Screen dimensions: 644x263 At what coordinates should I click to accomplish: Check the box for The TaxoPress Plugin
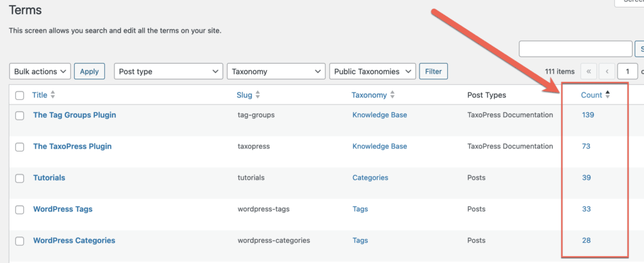(x=19, y=147)
